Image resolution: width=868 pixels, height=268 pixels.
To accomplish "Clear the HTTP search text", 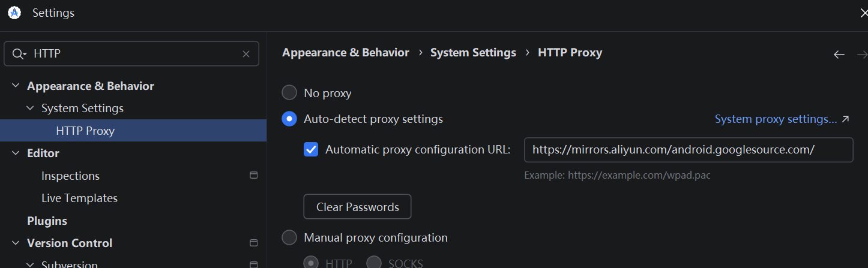I will point(246,54).
